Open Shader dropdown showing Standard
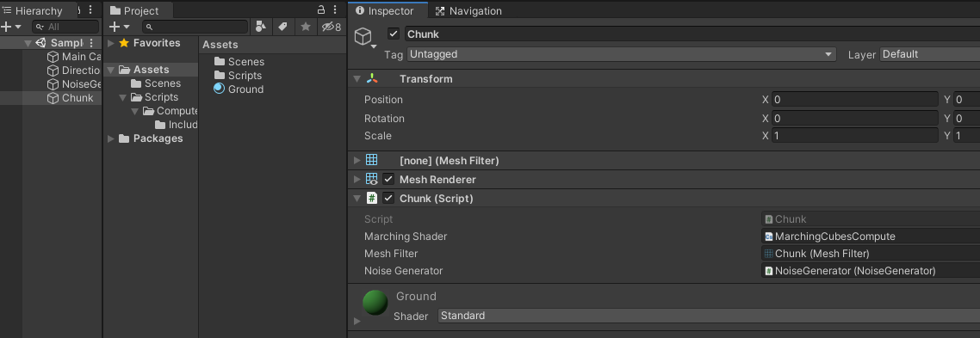This screenshot has height=338, width=980. coord(709,316)
